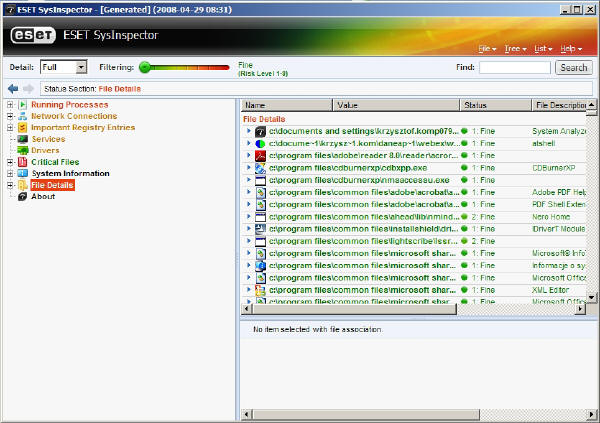Expand the System Information node
Image resolution: width=600 pixels, height=423 pixels.
point(10,173)
